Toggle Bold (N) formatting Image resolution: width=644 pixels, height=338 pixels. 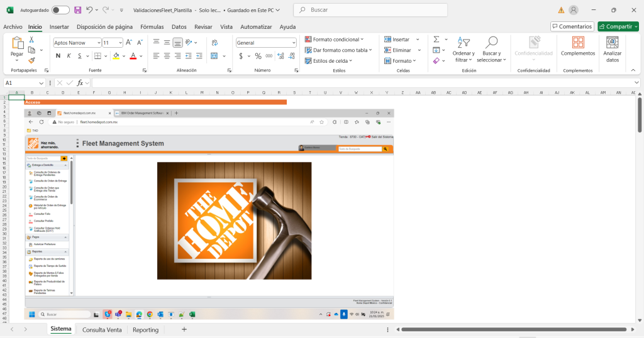click(x=58, y=56)
